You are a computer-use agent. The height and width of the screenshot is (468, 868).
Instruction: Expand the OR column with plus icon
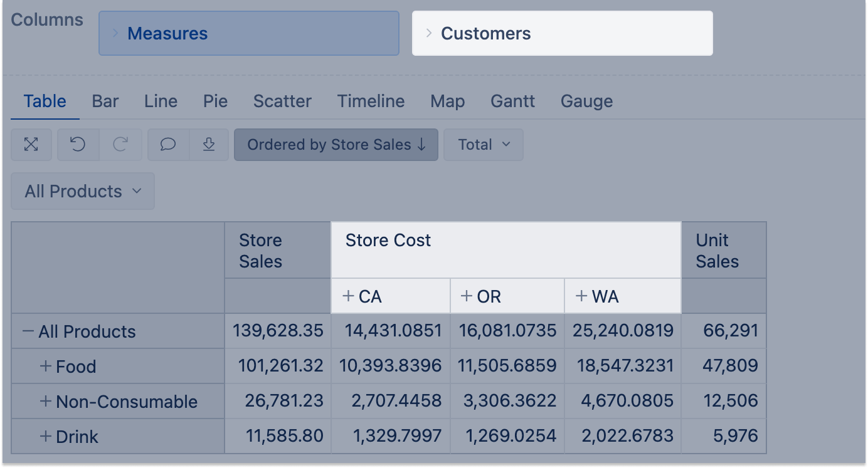[467, 296]
